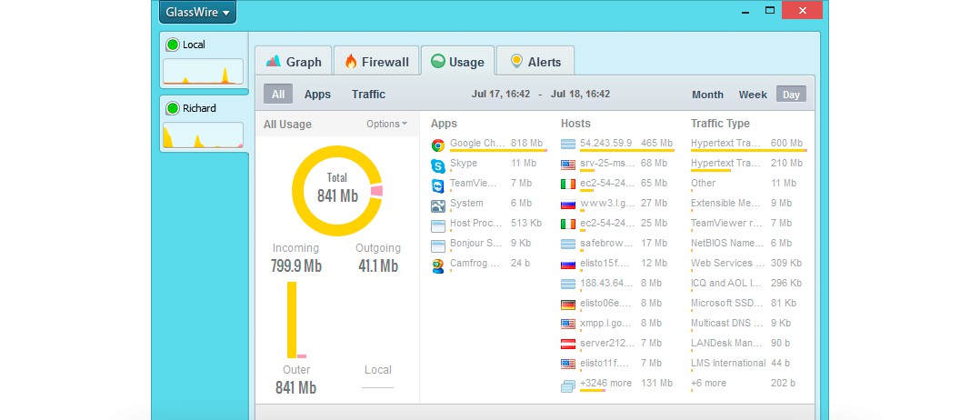Open the Richard mini traffic graph
This screenshot has height=420, width=980.
coord(203,135)
